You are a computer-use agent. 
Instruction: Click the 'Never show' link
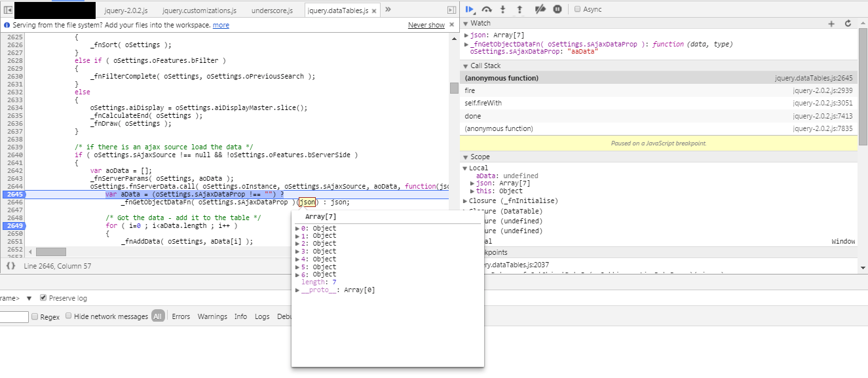[x=426, y=25]
